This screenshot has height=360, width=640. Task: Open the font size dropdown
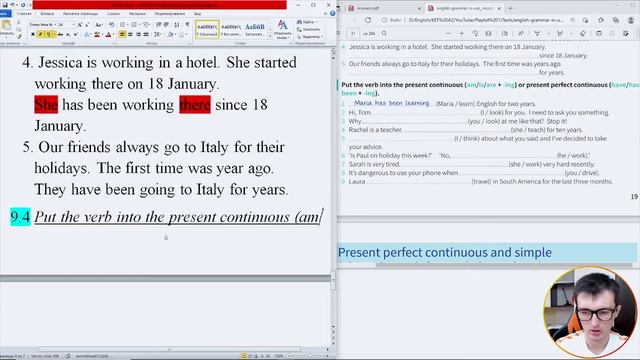tap(73, 25)
